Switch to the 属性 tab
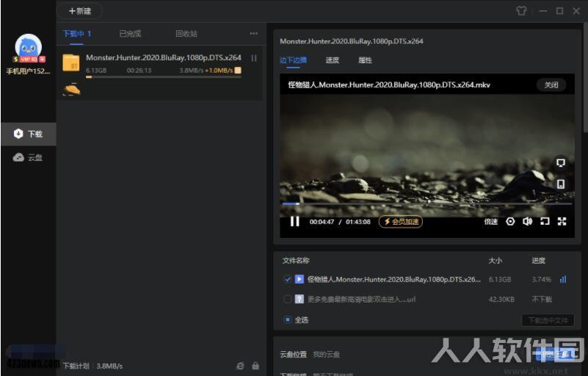The height and width of the screenshot is (376, 588). click(365, 60)
